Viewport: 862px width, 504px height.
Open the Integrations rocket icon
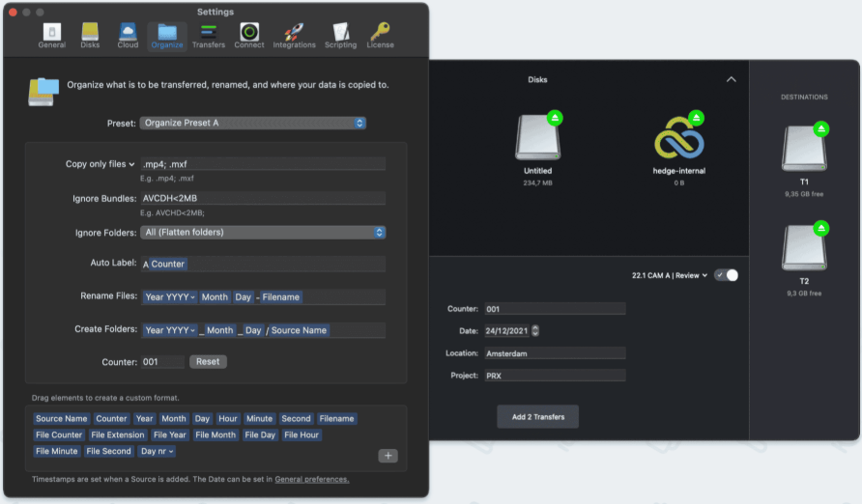tap(294, 32)
